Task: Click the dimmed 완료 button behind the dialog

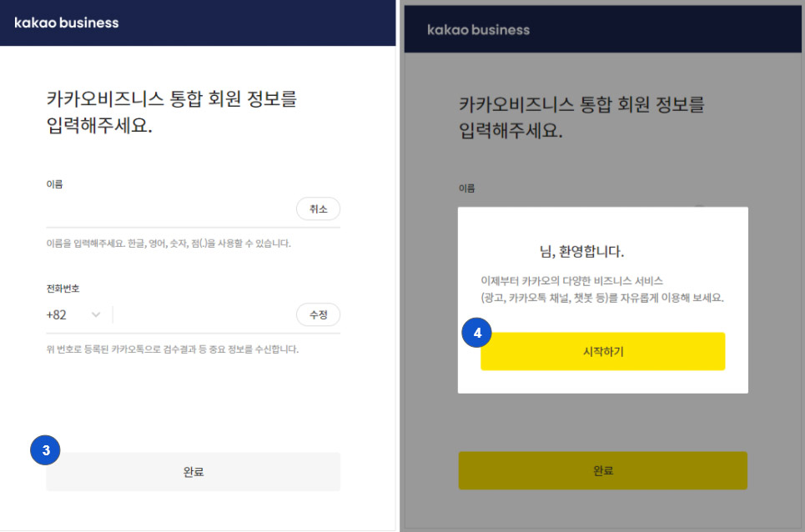Action: (602, 471)
